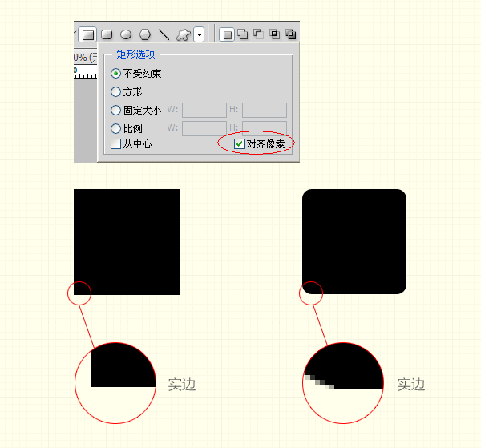This screenshot has width=481, height=448.
Task: Select the Rounded Rectangle tool
Action: (x=107, y=34)
